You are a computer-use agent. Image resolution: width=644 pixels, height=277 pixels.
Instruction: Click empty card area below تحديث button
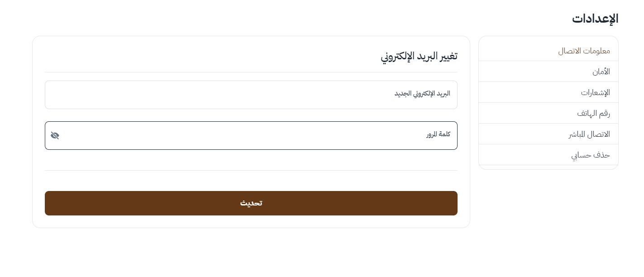(x=251, y=221)
